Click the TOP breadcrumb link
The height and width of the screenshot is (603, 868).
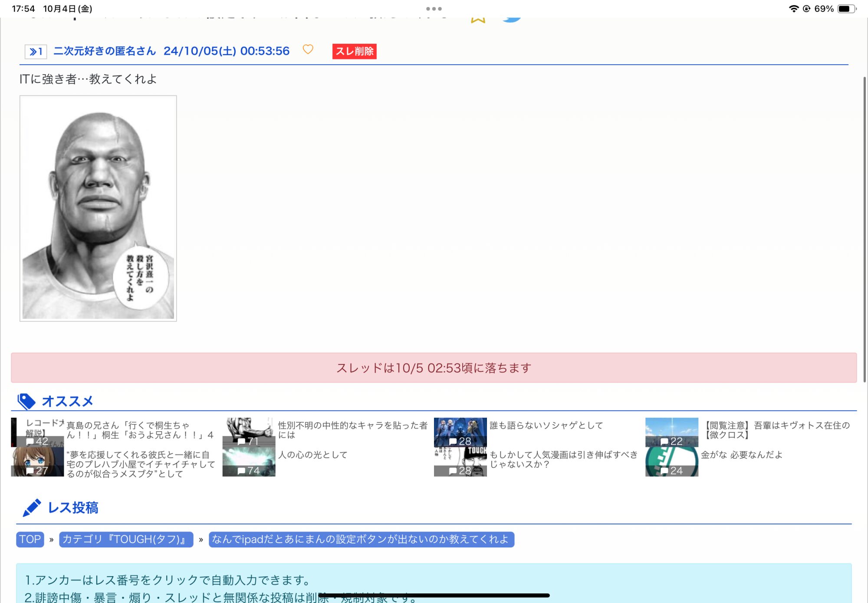[x=30, y=539]
